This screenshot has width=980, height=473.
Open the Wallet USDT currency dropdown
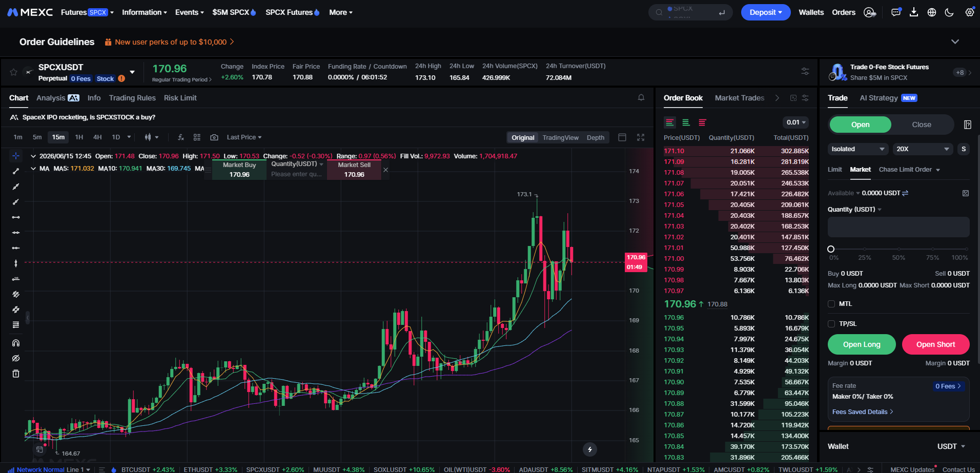(951, 446)
